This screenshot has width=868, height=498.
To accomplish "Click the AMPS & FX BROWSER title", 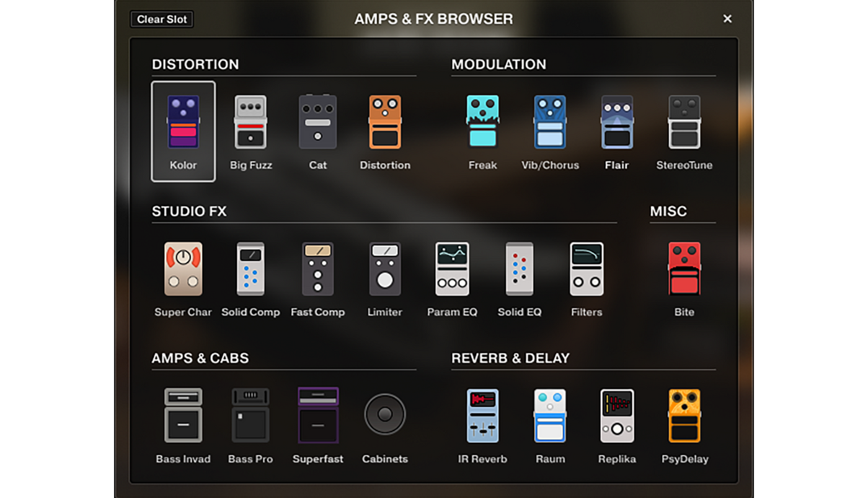I will (x=434, y=19).
